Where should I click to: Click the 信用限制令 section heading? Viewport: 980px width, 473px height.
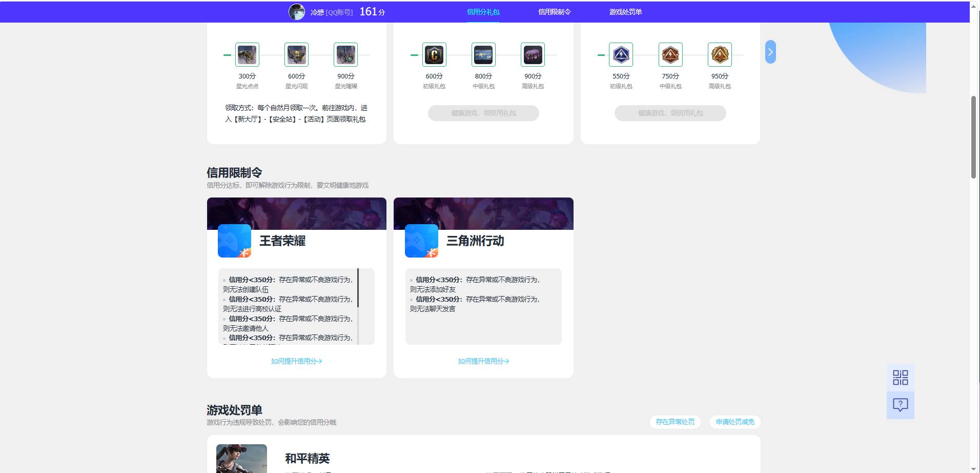pyautogui.click(x=234, y=172)
